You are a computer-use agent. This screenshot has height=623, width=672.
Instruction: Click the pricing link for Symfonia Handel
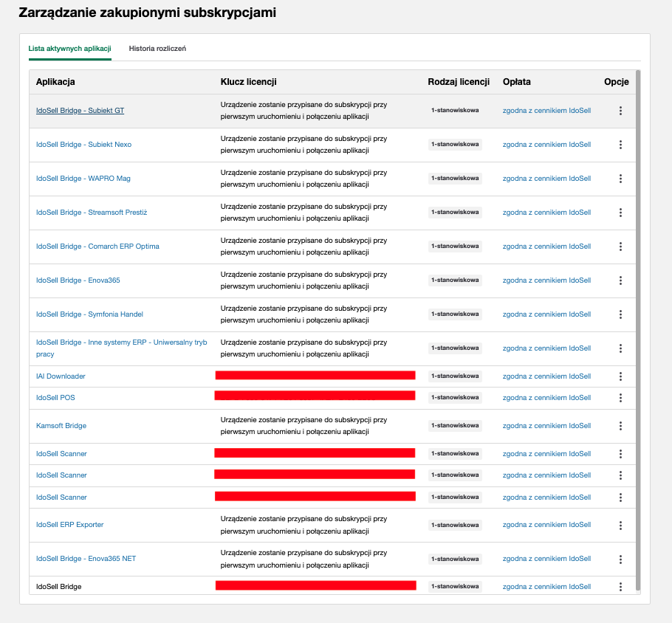tap(546, 314)
